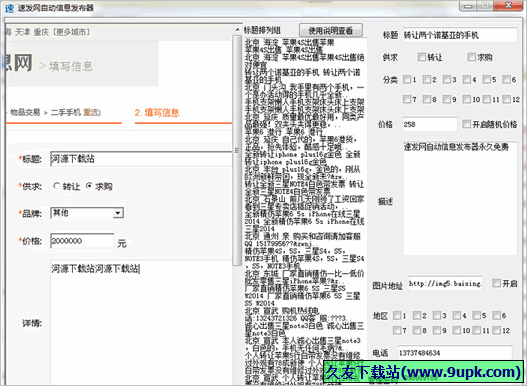Click the web form 标题 field with 河源下载站
This screenshot has height=386, width=527.
pyautogui.click(x=141, y=159)
